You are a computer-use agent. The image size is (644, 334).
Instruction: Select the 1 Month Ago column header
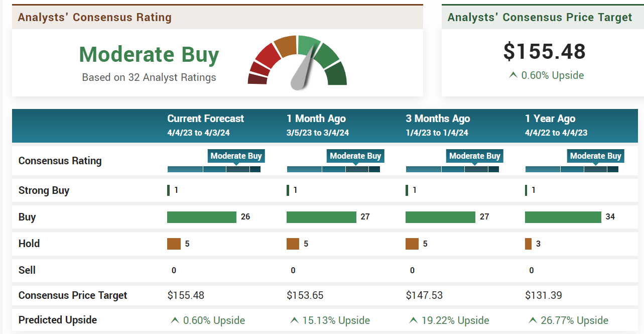(316, 119)
